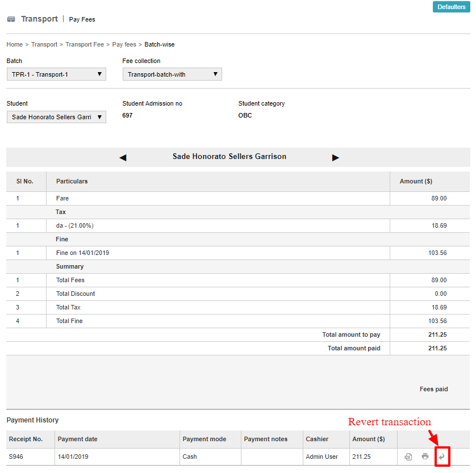Click Fine on 14/01/2019 amount 103.56
The width and height of the screenshot is (476, 473).
(437, 253)
